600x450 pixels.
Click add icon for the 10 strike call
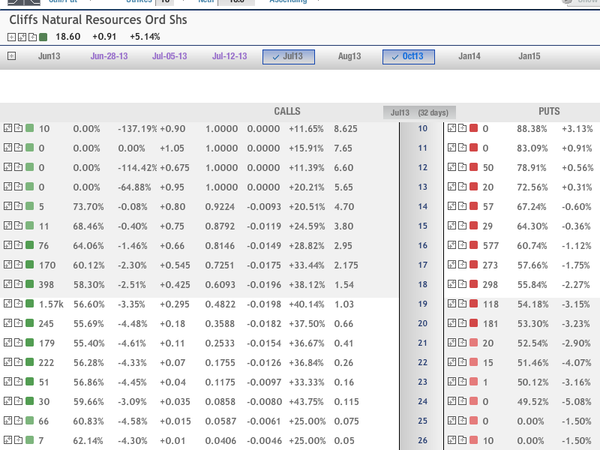18,128
